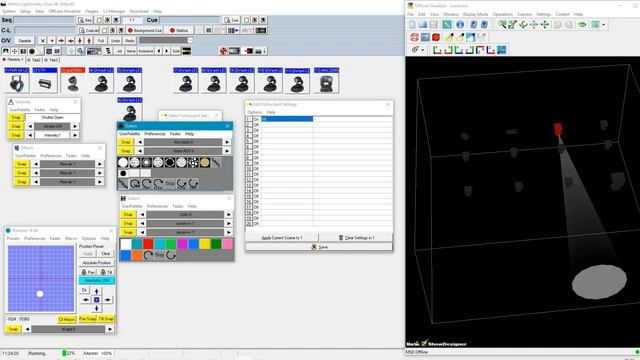This screenshot has height=360, width=640.
Task: Switch to the Tab2 fixture tab
Action: point(34,60)
